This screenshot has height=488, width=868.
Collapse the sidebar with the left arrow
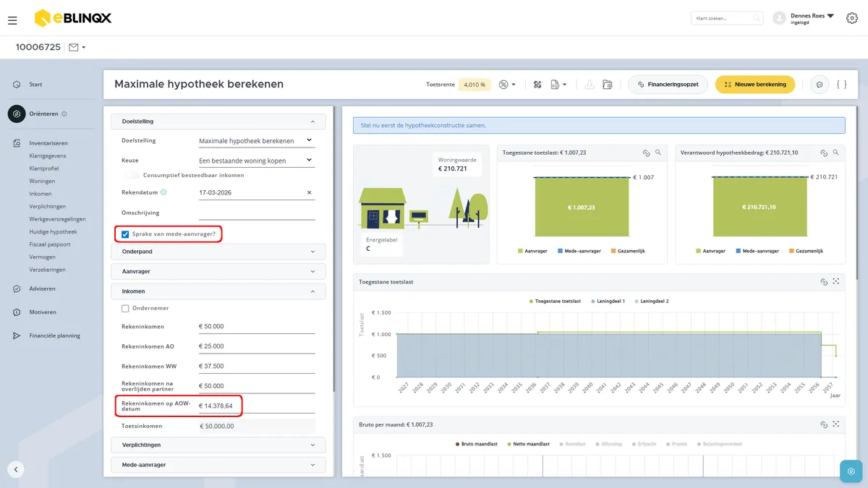coord(16,469)
